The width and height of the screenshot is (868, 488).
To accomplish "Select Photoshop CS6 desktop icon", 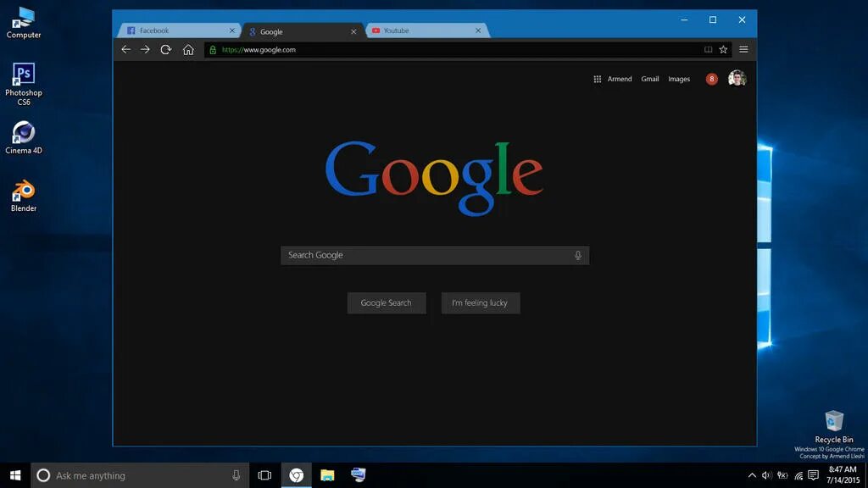I will tap(23, 84).
